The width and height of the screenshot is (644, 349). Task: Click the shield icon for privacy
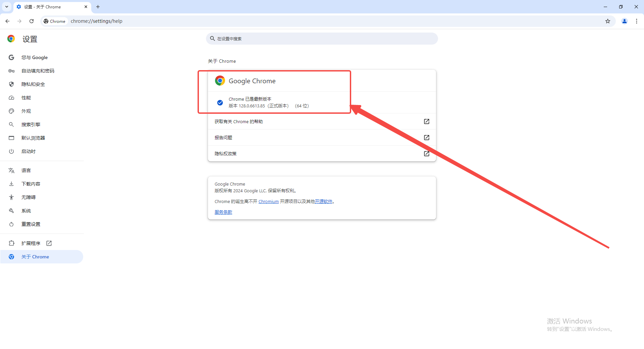tap(11, 84)
